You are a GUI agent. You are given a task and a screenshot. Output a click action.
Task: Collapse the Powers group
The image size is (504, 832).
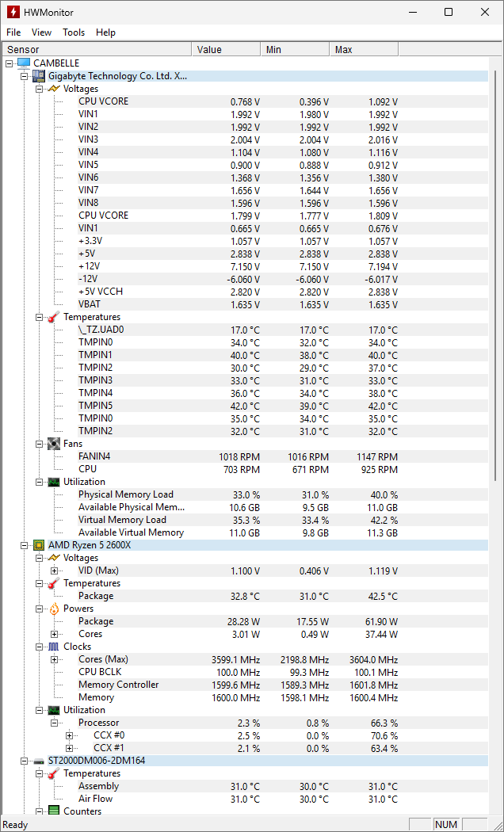pos(39,609)
